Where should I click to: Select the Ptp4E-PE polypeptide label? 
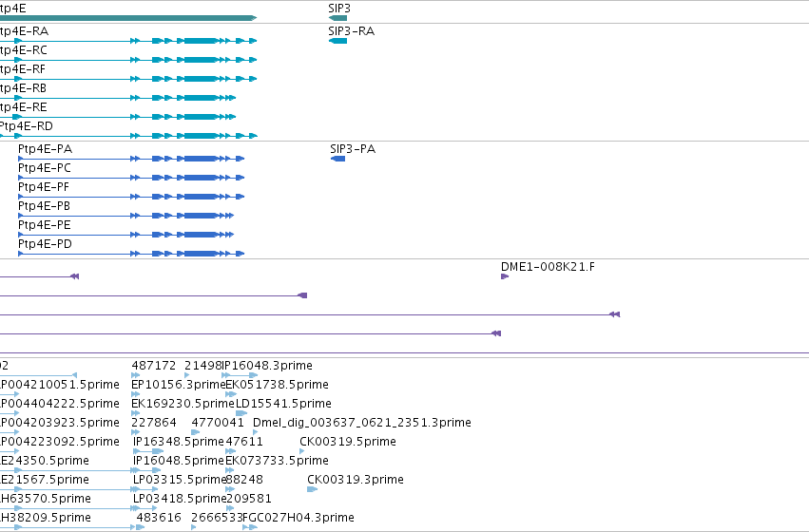pyautogui.click(x=45, y=225)
